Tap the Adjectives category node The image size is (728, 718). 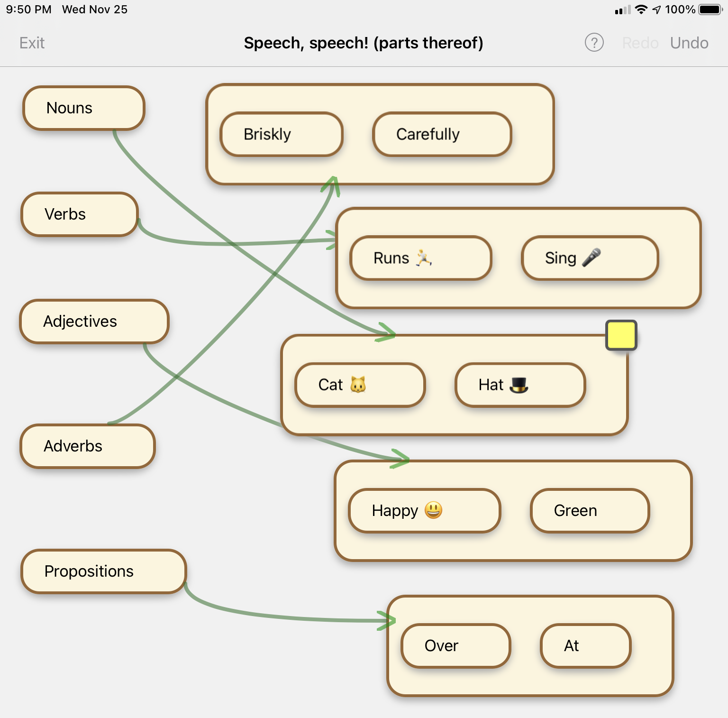click(94, 322)
